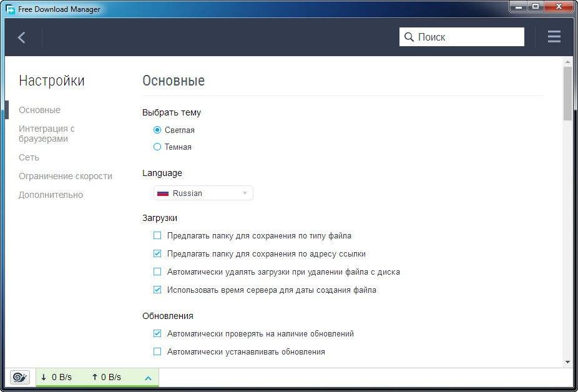Maximize the Free Download Manager window
578x392 pixels.
pyautogui.click(x=535, y=6)
